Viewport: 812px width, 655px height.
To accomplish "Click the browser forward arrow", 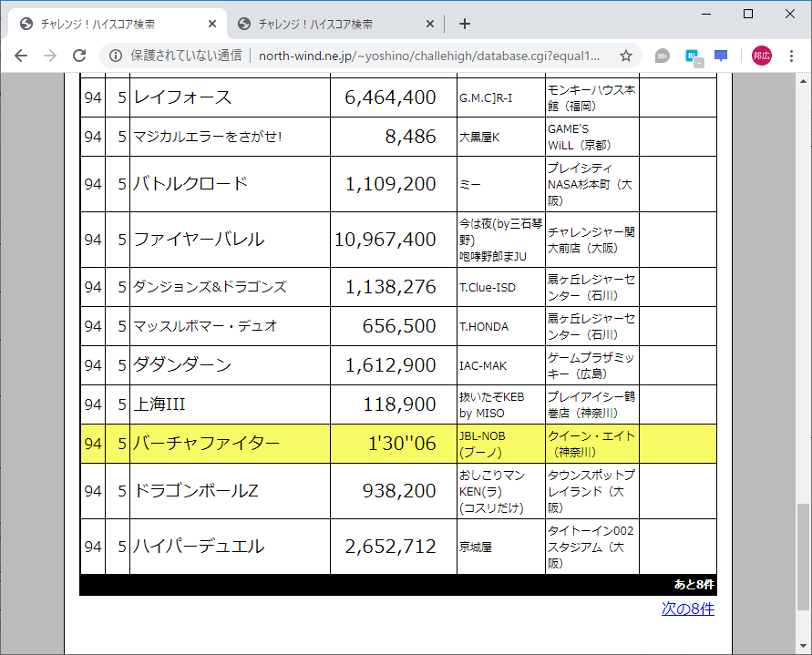I will 50,56.
